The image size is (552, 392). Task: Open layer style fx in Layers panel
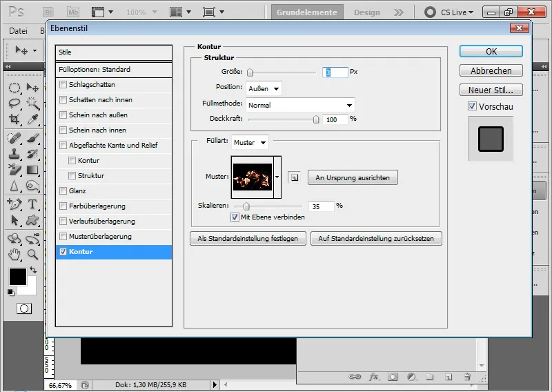[374, 378]
